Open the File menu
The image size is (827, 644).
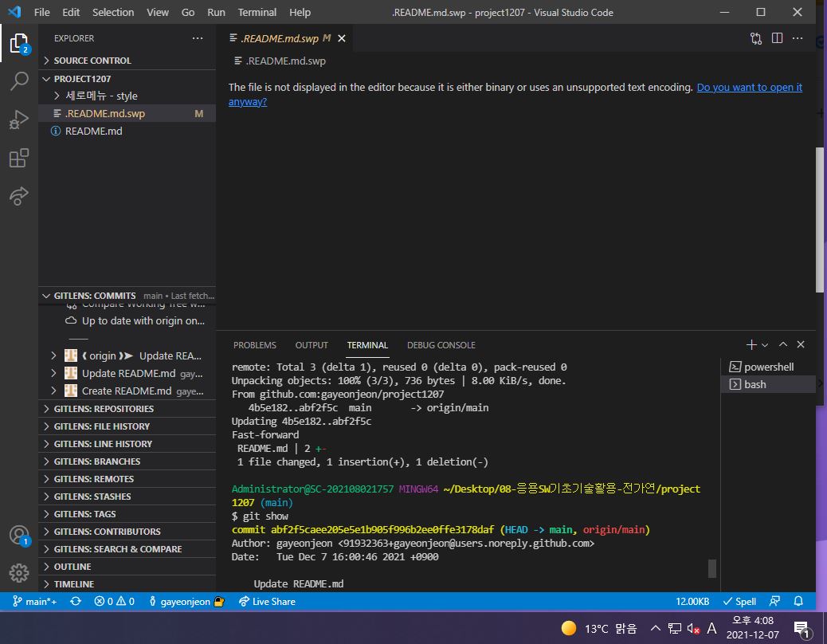pyautogui.click(x=41, y=12)
